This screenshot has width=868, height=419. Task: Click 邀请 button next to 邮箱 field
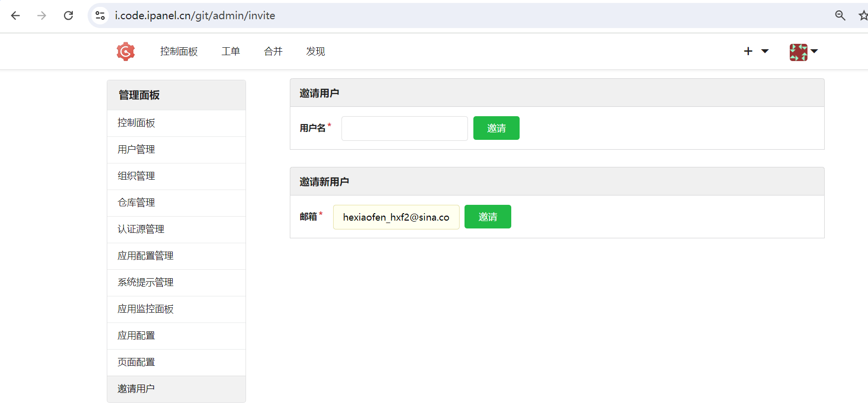click(x=487, y=217)
